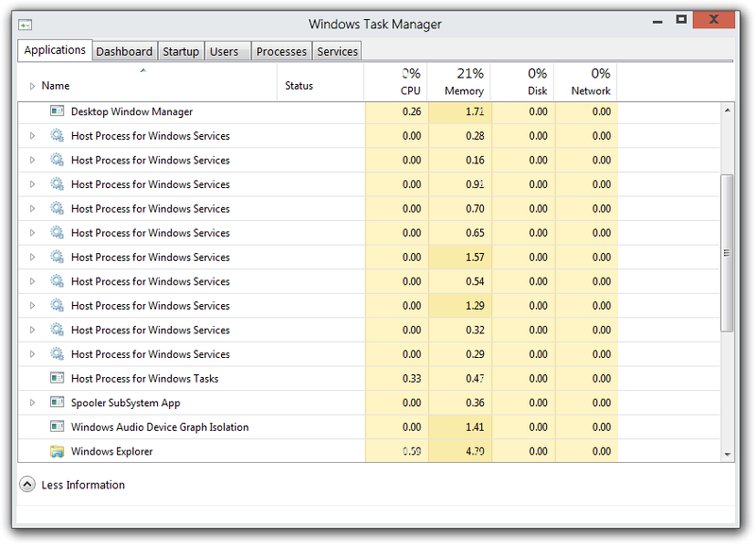Switch to the Processes tab
The image size is (756, 546).
(x=281, y=51)
